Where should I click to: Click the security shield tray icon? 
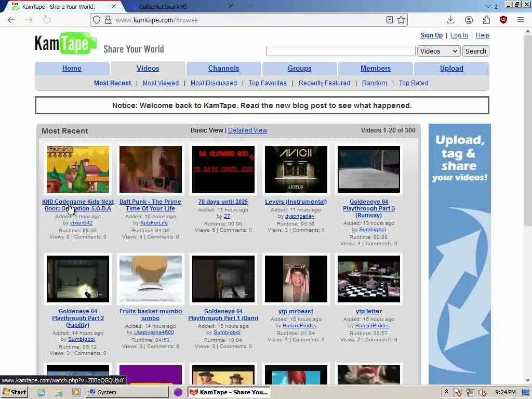click(457, 393)
